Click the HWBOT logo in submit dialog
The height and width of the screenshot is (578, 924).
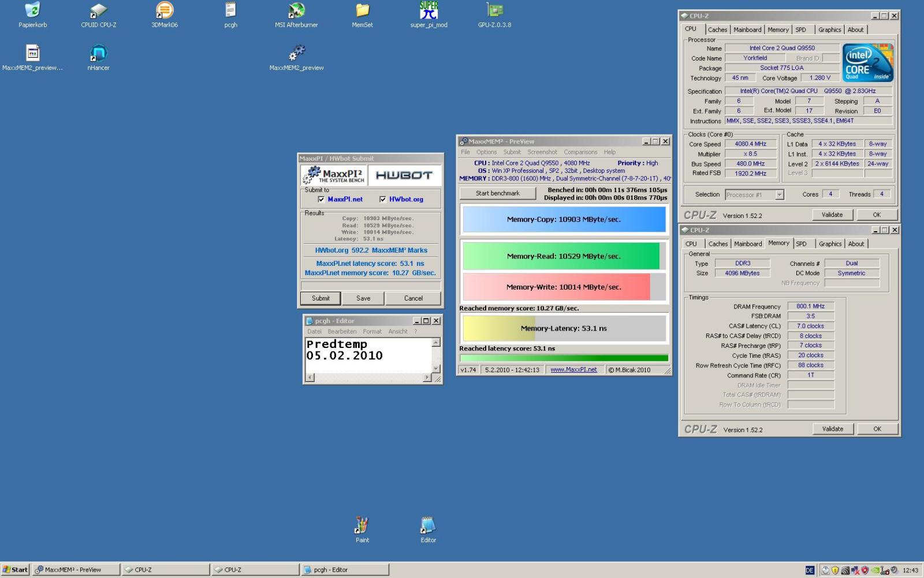tap(404, 175)
